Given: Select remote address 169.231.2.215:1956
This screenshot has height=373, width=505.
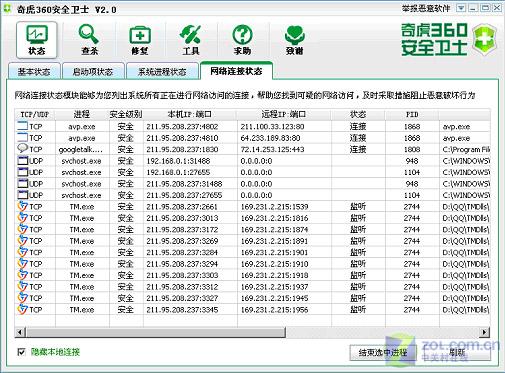Looking at the screenshot, I should (274, 310).
